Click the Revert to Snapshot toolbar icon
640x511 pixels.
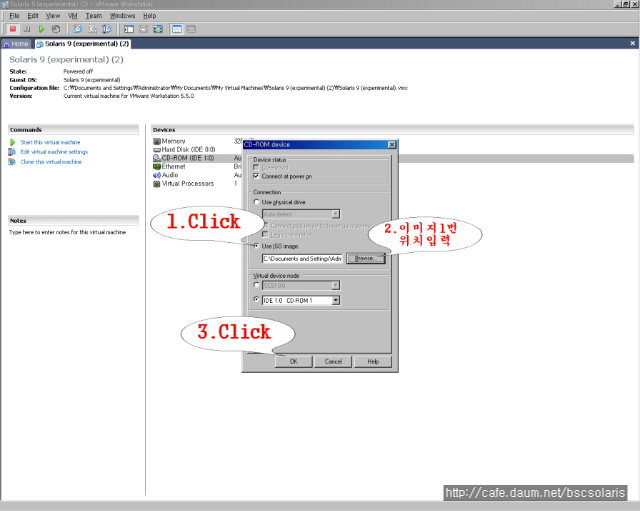[x=92, y=29]
